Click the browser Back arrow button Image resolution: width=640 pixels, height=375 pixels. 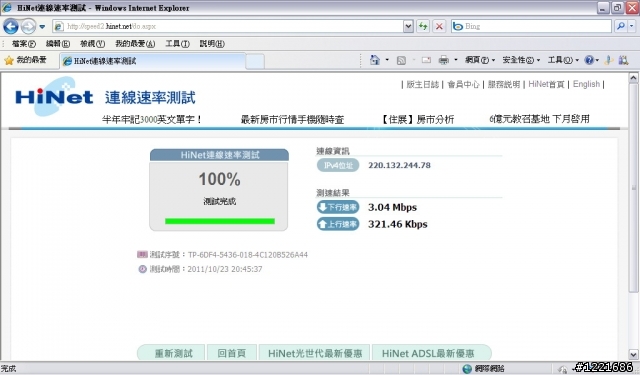11,27
